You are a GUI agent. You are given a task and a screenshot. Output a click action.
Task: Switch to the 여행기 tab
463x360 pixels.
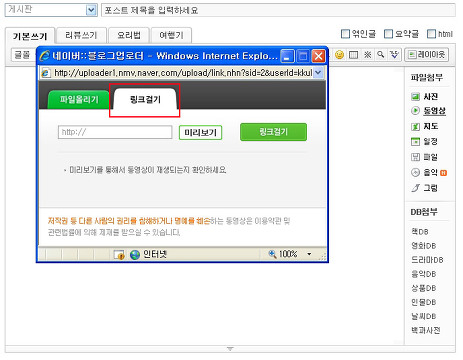[171, 35]
